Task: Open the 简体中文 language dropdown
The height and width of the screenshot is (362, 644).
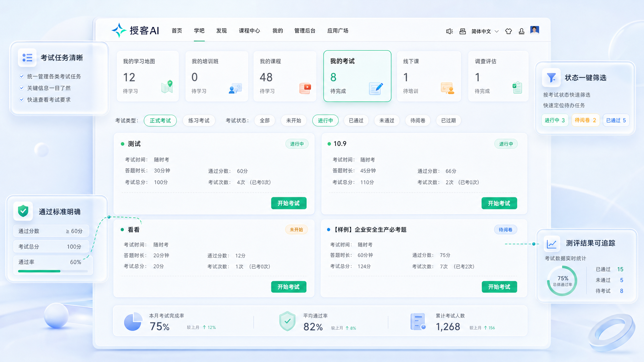Action: click(485, 31)
